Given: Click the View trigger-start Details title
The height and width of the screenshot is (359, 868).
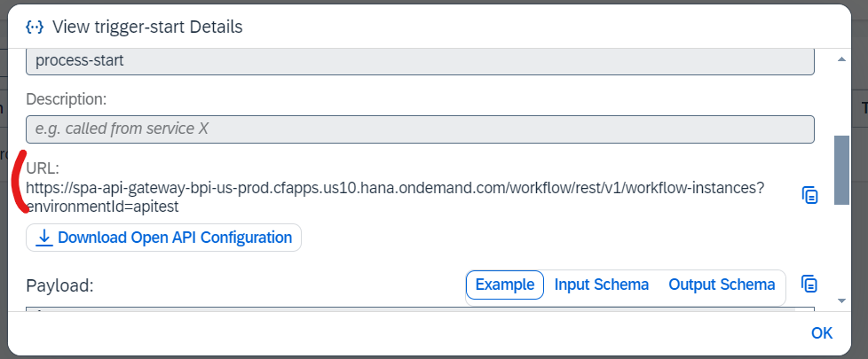Looking at the screenshot, I should coord(147,27).
